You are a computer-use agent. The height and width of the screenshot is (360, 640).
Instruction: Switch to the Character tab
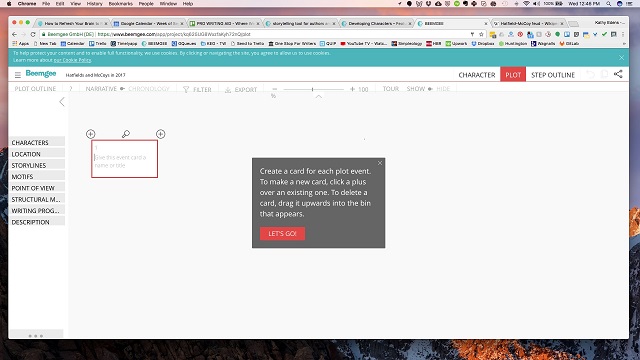477,75
